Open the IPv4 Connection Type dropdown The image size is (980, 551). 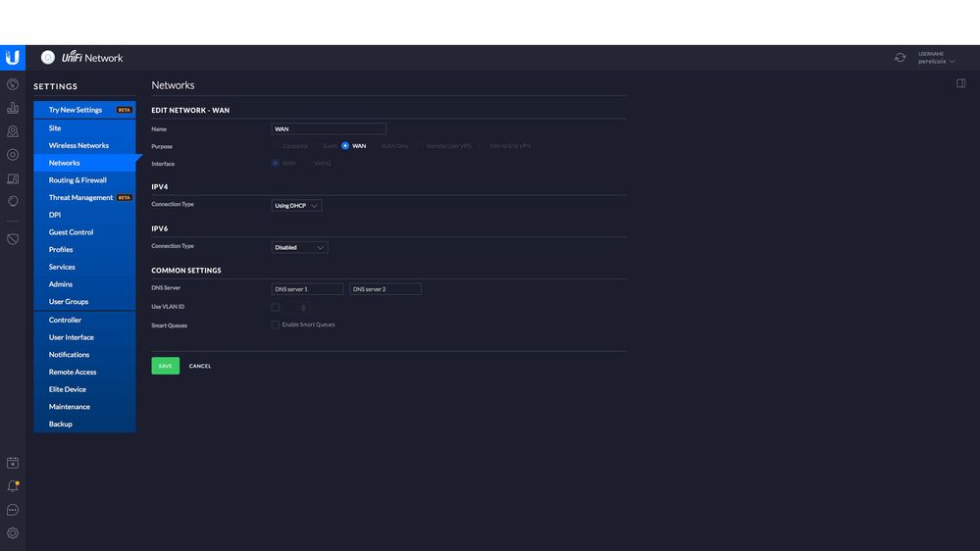(x=296, y=206)
